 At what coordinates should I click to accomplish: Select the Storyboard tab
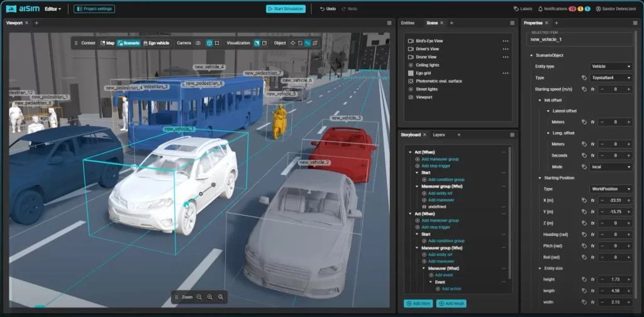click(x=411, y=135)
